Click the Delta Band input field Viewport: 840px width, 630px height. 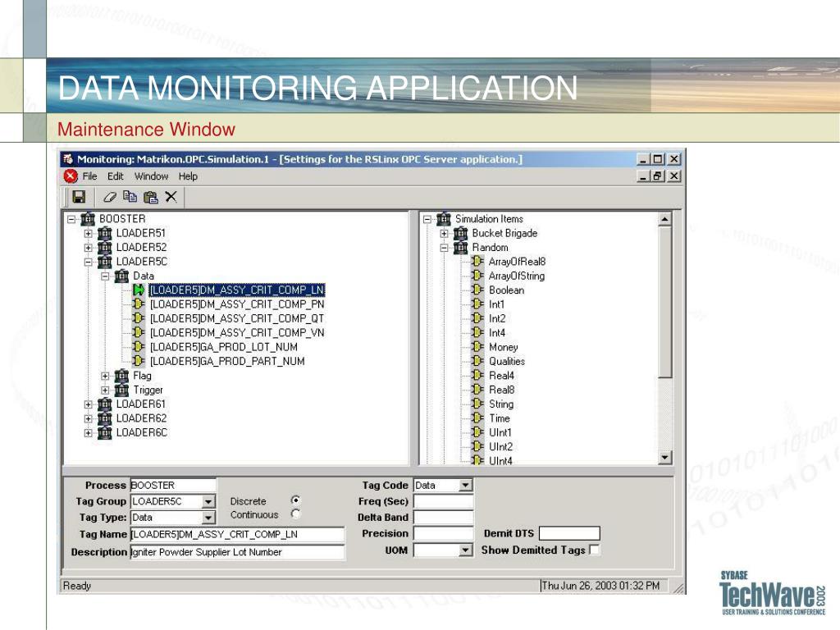point(444,518)
